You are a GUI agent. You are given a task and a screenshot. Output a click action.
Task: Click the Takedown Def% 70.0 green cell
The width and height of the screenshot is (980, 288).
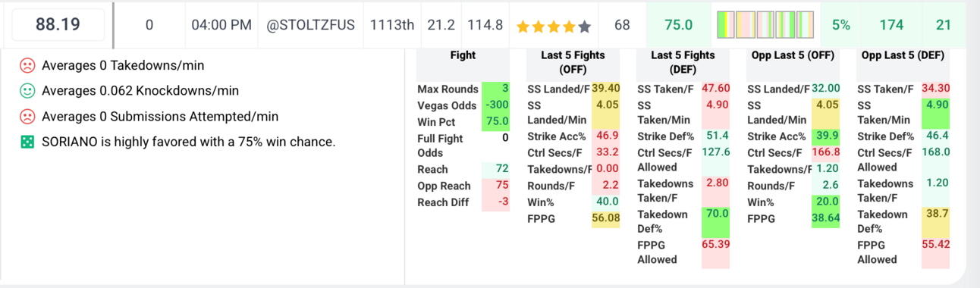point(716,222)
